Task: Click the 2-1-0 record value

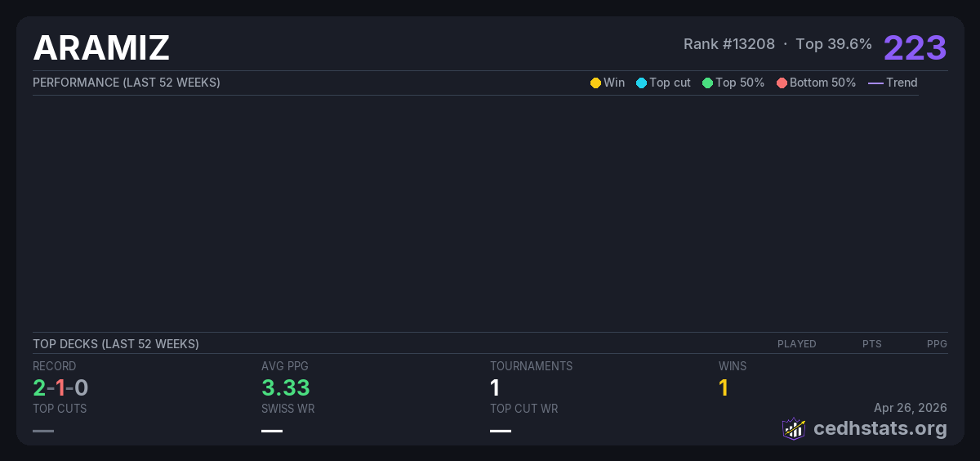Action: point(60,387)
